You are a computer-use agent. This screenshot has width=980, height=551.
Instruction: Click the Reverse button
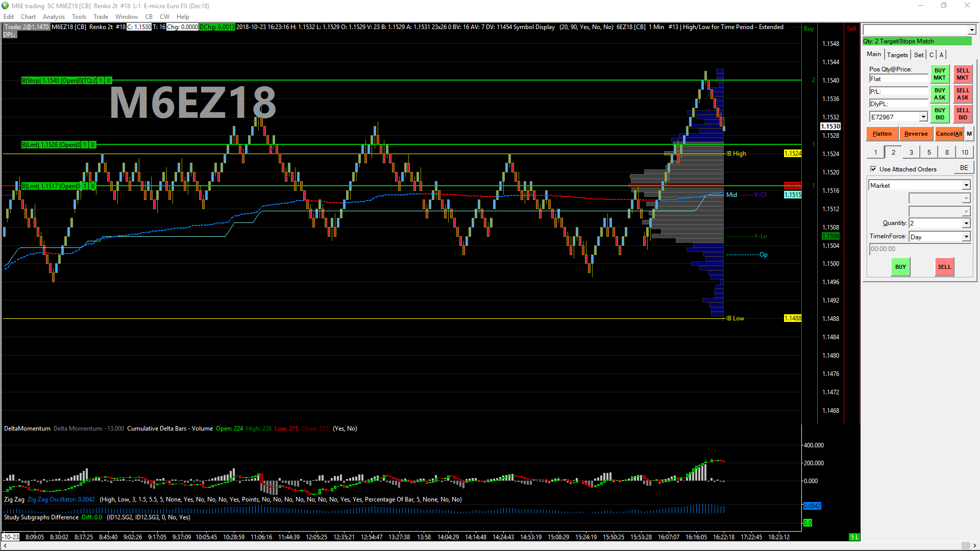point(916,134)
